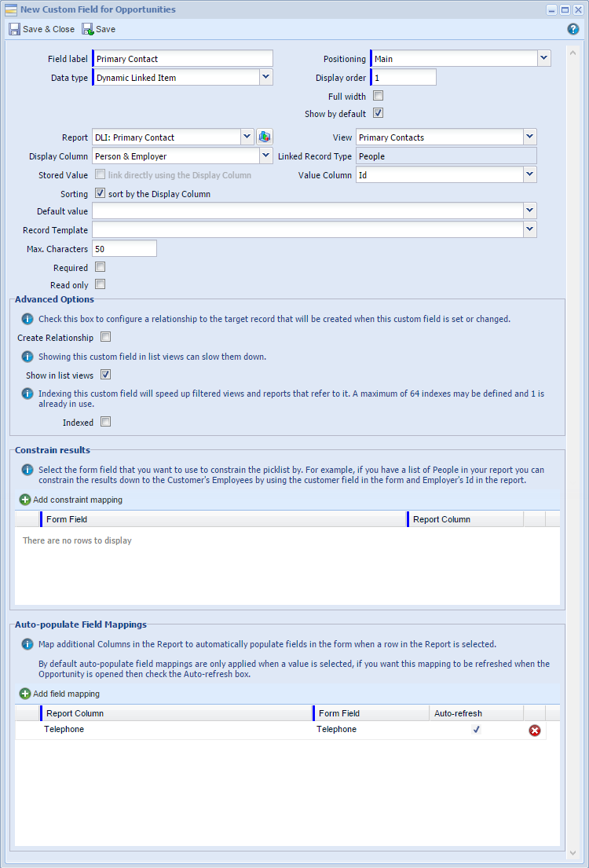Click the Display order input
Image resolution: width=589 pixels, height=868 pixels.
coord(404,77)
